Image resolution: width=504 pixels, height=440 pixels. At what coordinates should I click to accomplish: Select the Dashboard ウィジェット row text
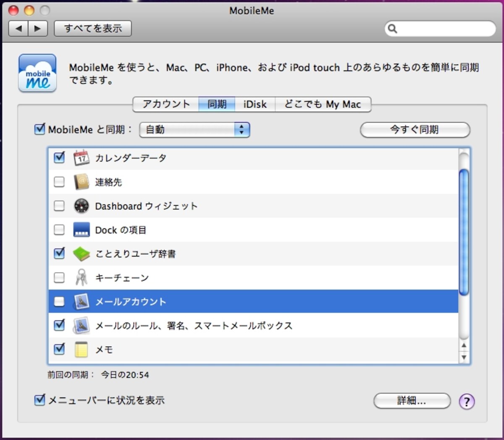point(146,206)
